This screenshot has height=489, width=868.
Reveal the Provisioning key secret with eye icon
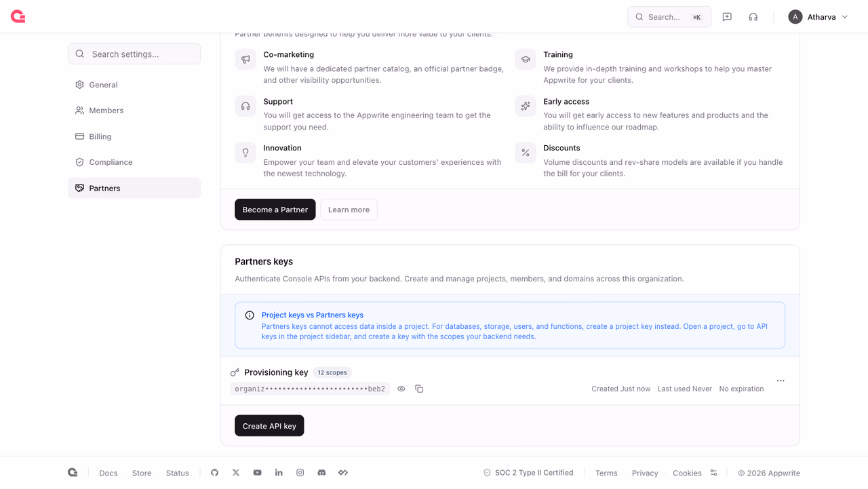click(401, 389)
